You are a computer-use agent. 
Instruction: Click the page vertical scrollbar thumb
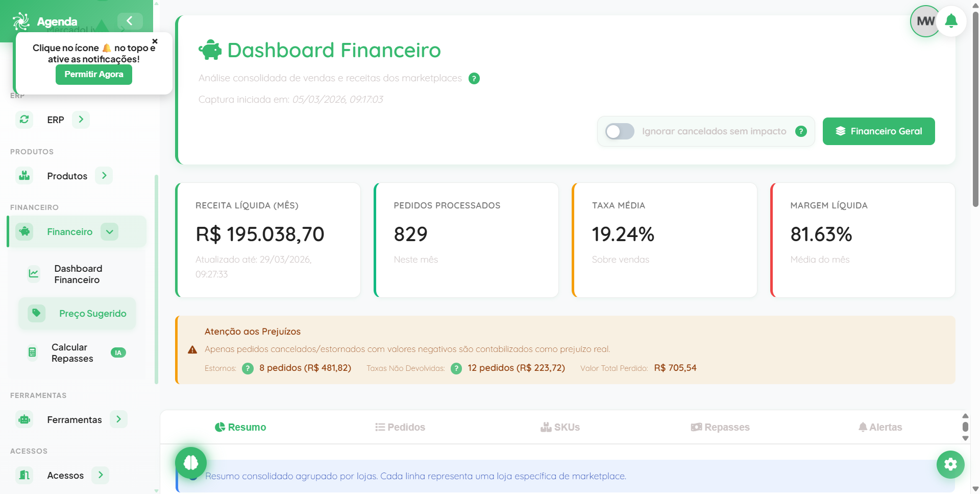pos(975,108)
